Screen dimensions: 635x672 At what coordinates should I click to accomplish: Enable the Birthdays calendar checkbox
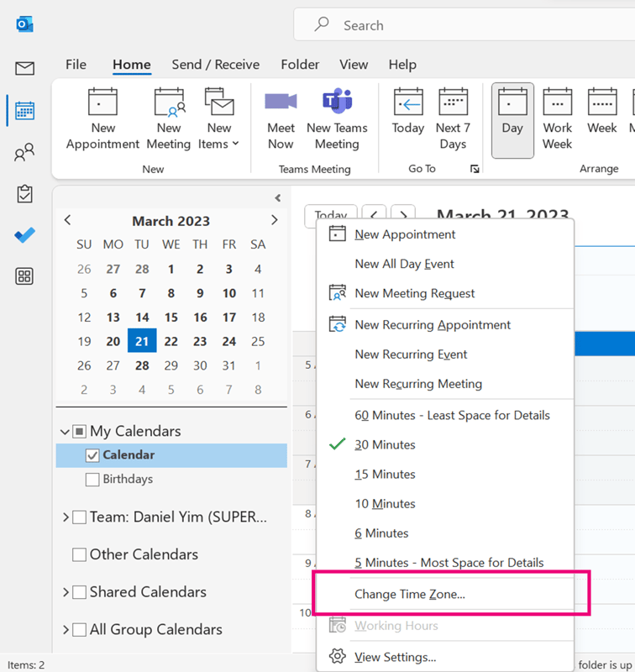coord(92,480)
